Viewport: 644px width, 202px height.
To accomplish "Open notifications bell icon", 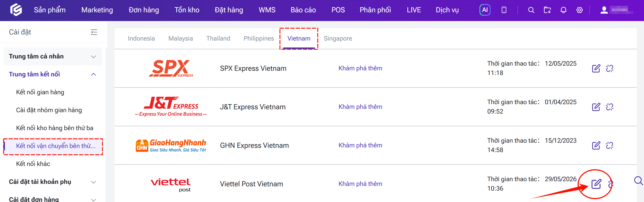I will click(x=563, y=10).
